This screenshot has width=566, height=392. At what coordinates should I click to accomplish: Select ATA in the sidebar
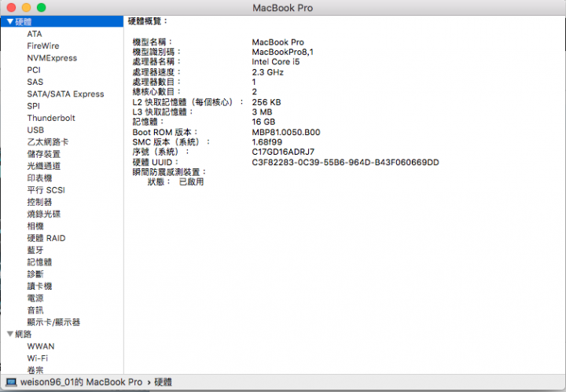coord(35,34)
